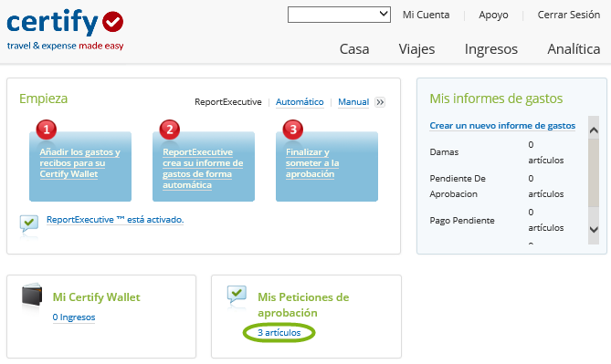The image size is (611, 364).
Task: Click the Empieza heading
Action: pos(43,99)
